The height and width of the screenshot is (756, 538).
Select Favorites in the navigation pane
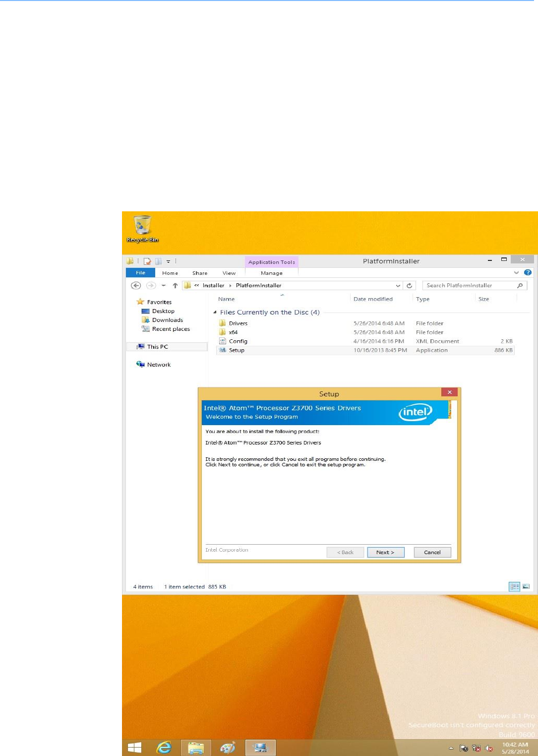159,302
